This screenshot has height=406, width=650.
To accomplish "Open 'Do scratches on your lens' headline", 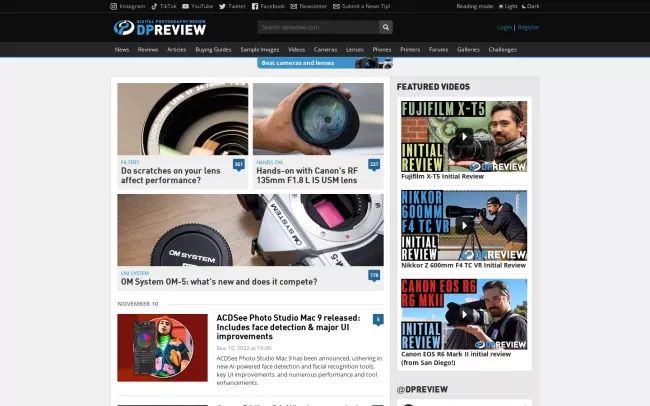I will pos(171,175).
